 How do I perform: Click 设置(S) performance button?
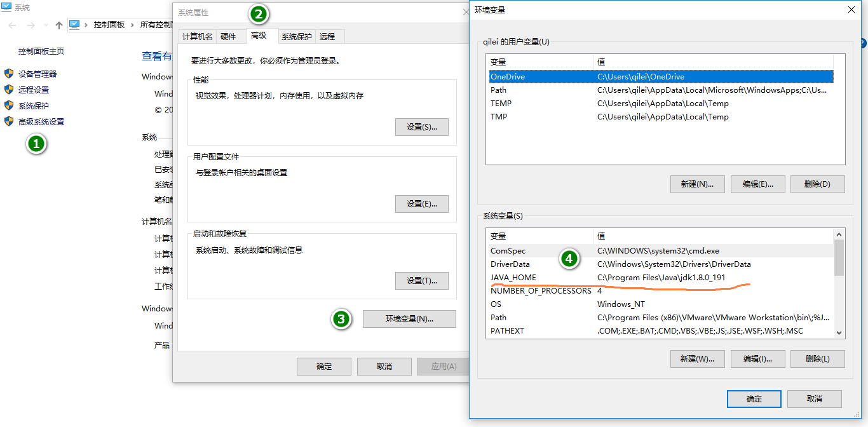421,127
